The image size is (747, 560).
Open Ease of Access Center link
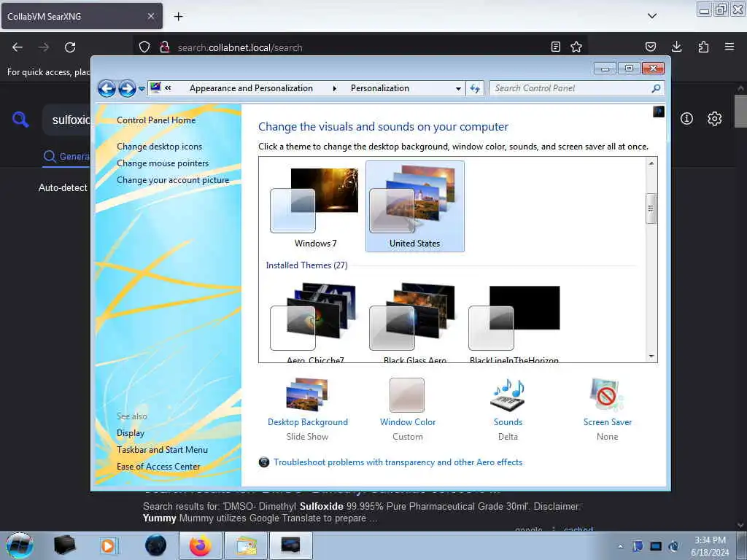pyautogui.click(x=158, y=467)
